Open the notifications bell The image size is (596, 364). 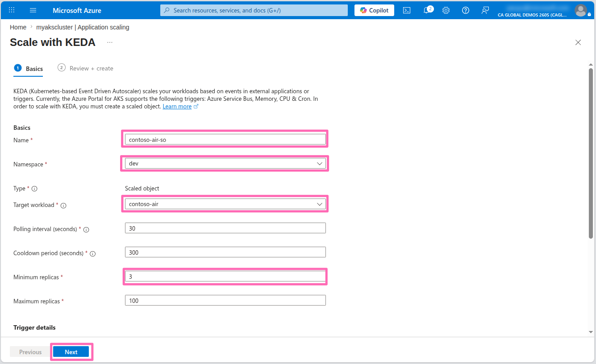point(427,10)
